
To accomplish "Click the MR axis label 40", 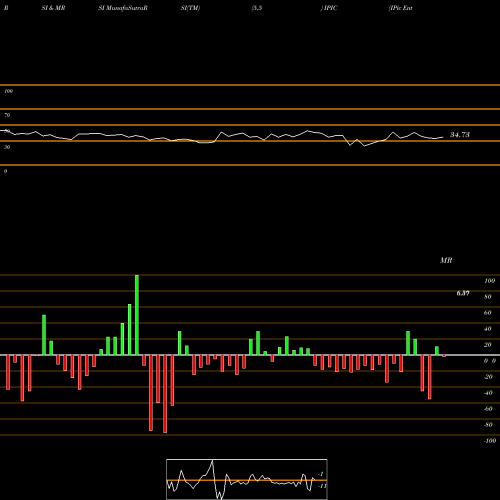I will tap(488, 329).
